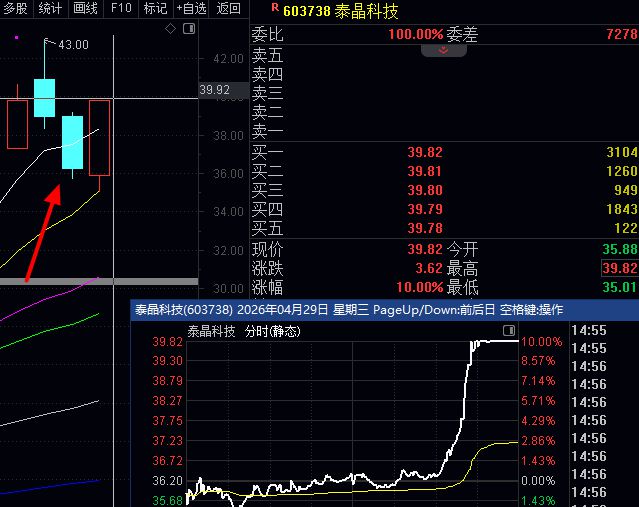This screenshot has height=507, width=639.
Task: Click the 卖一 row label
Action: [x=267, y=131]
